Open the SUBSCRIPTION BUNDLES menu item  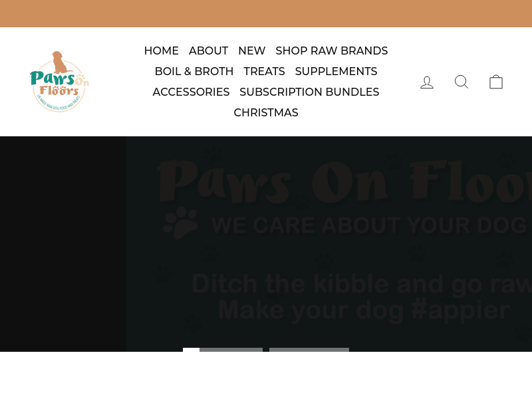point(309,92)
